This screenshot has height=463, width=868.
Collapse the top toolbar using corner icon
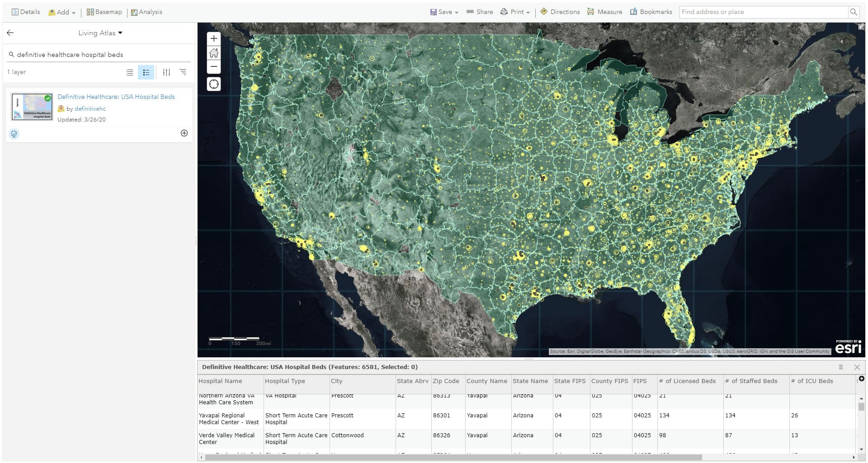click(862, 27)
